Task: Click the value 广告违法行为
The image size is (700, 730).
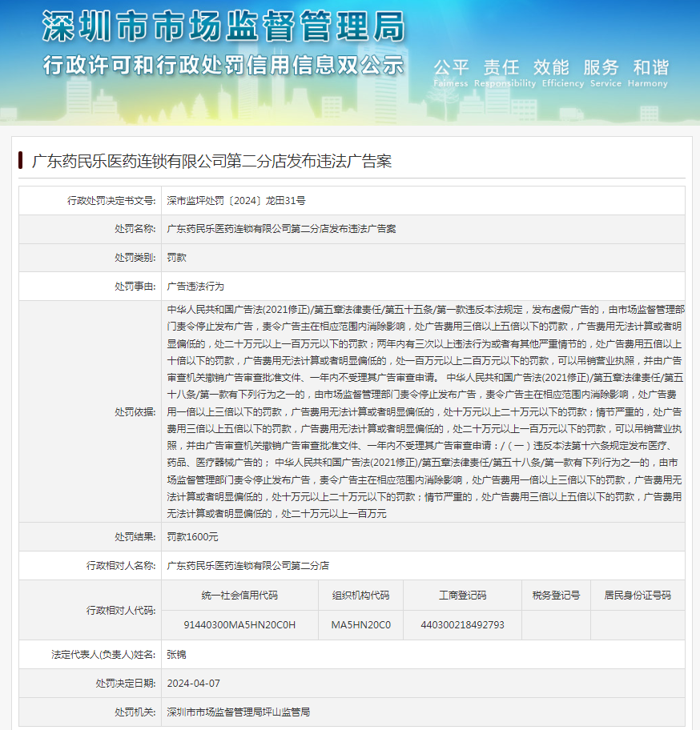Action: click(x=195, y=287)
